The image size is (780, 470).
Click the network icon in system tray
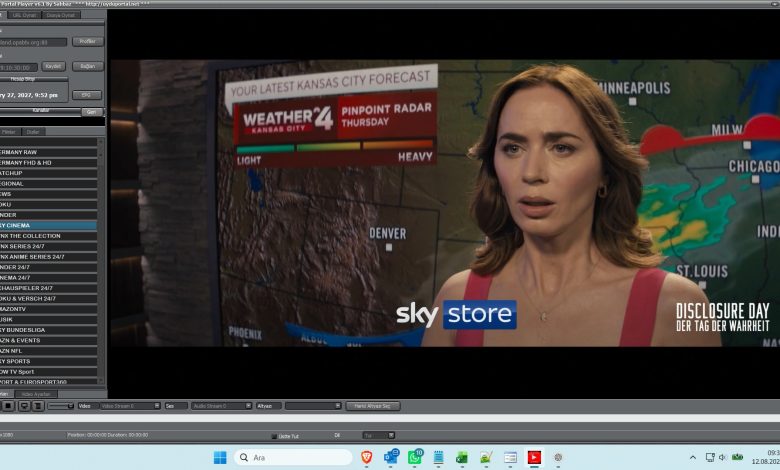pyautogui.click(x=710, y=457)
